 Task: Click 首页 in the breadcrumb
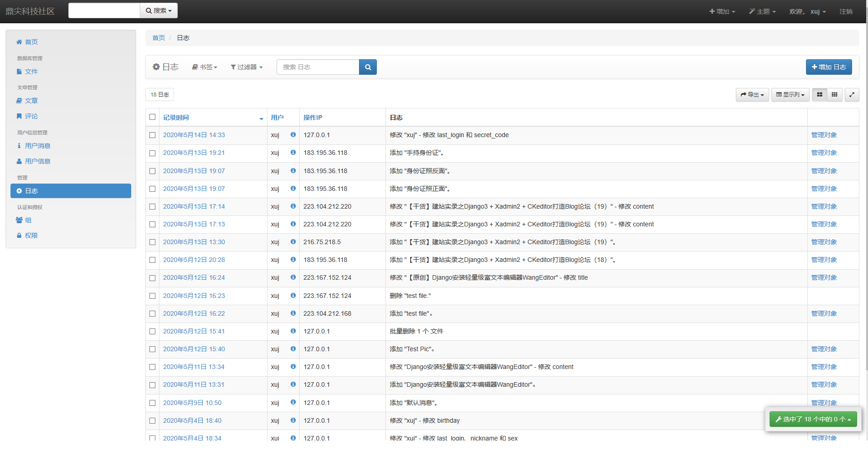tap(159, 38)
